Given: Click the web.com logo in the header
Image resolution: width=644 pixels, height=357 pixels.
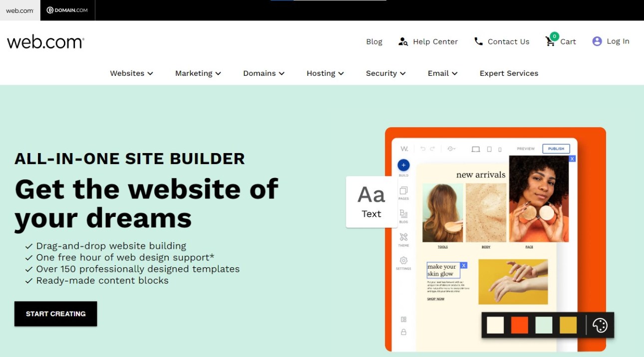Looking at the screenshot, I should click(45, 42).
